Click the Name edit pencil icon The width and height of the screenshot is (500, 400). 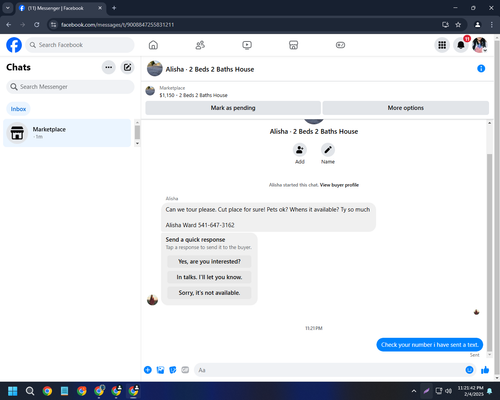coord(328,150)
